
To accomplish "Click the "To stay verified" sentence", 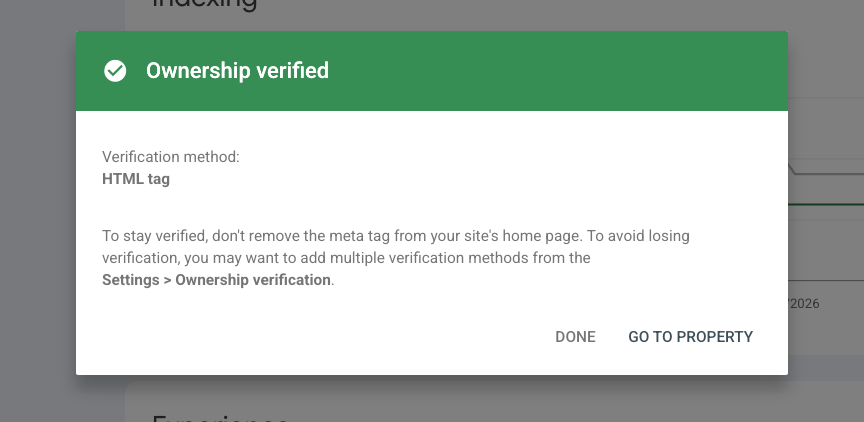I will point(396,236).
